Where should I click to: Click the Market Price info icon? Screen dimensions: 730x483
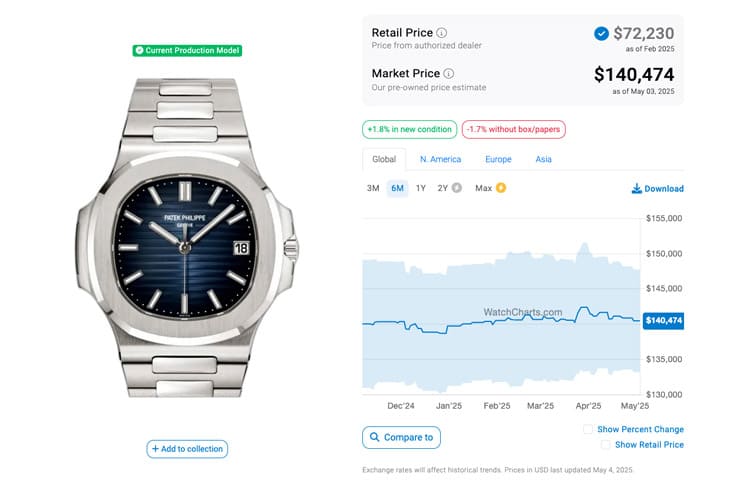pyautogui.click(x=448, y=74)
